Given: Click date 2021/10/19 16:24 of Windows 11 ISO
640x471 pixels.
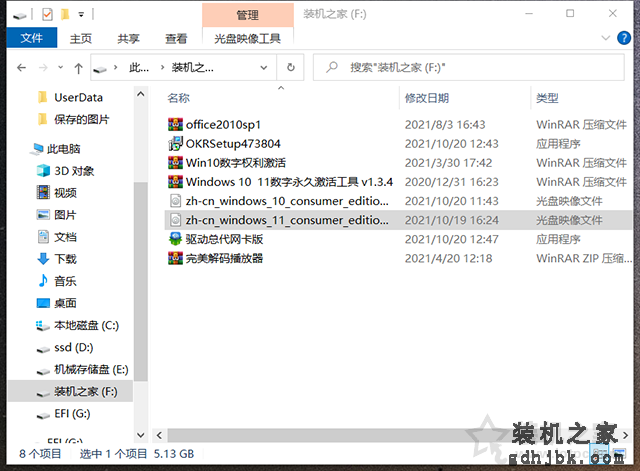Looking at the screenshot, I should [452, 220].
